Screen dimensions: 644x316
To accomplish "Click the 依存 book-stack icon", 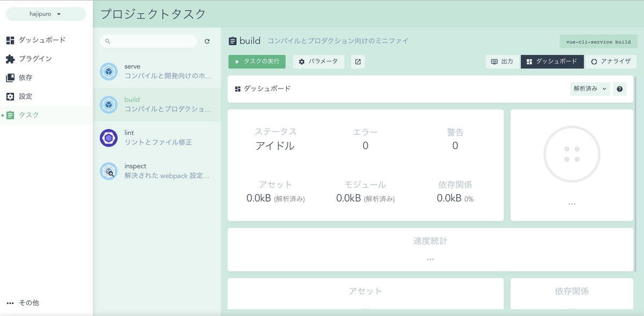I will 10,78.
